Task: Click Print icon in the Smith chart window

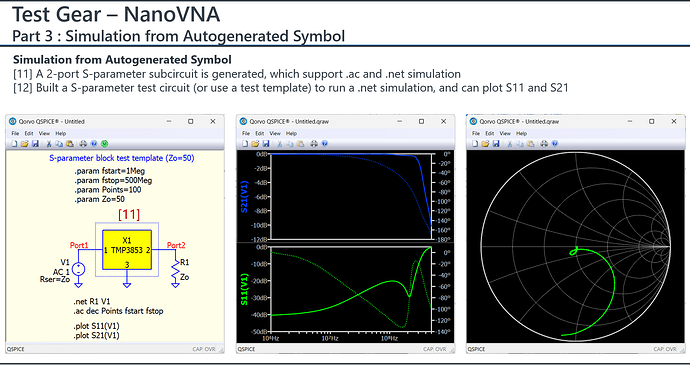Action: 544,144
